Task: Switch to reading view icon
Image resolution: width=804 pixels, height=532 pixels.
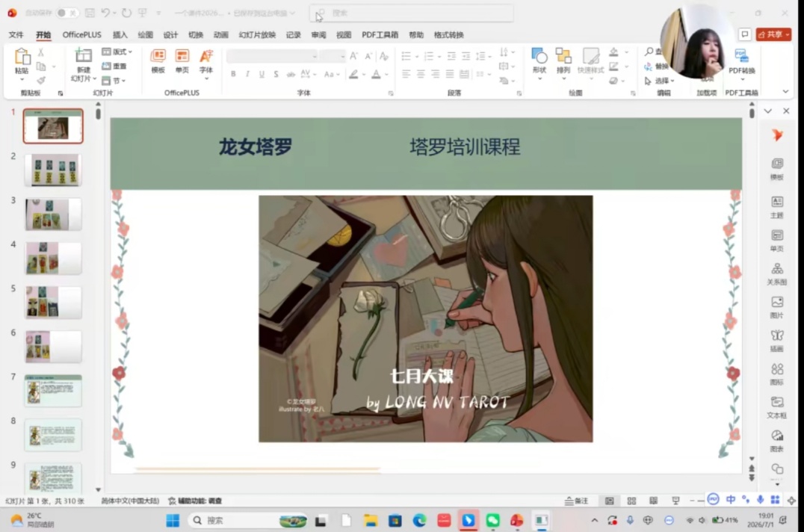Action: click(x=653, y=501)
